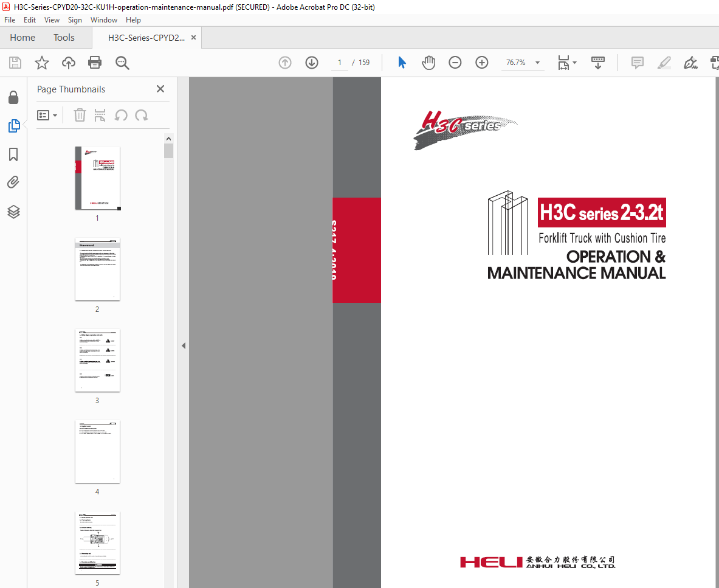Open the Layers panel
Viewport: 719px width, 588px height.
click(x=13, y=212)
